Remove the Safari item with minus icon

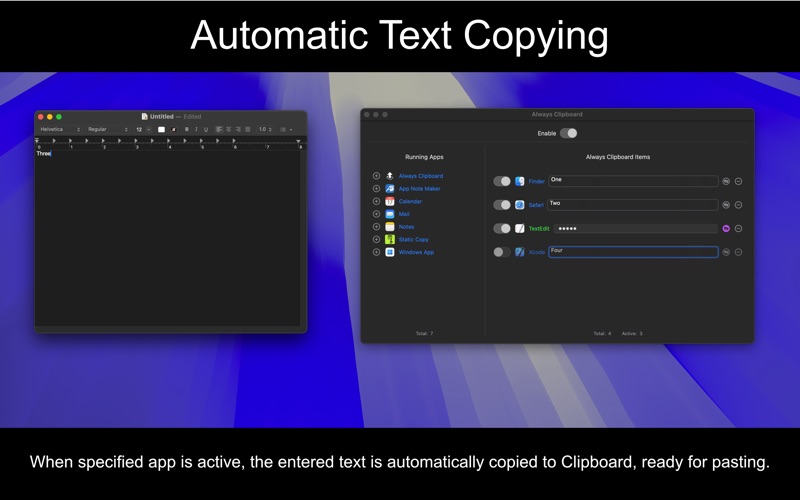click(x=738, y=205)
